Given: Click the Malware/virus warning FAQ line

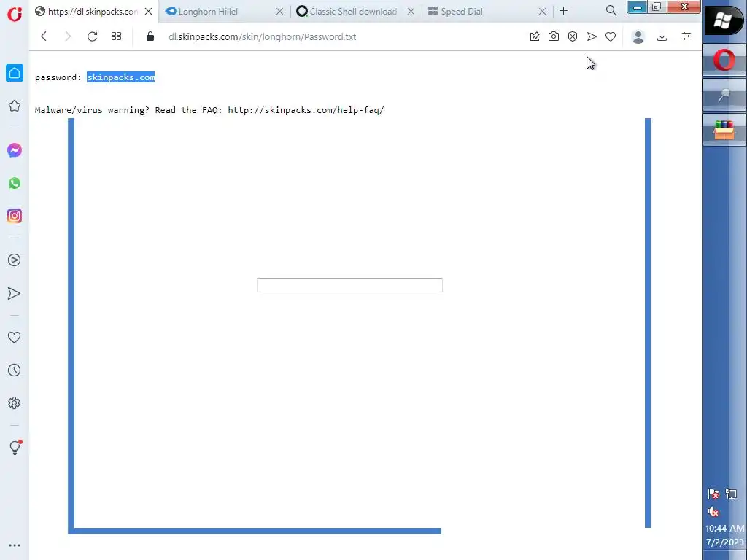Looking at the screenshot, I should pyautogui.click(x=209, y=110).
